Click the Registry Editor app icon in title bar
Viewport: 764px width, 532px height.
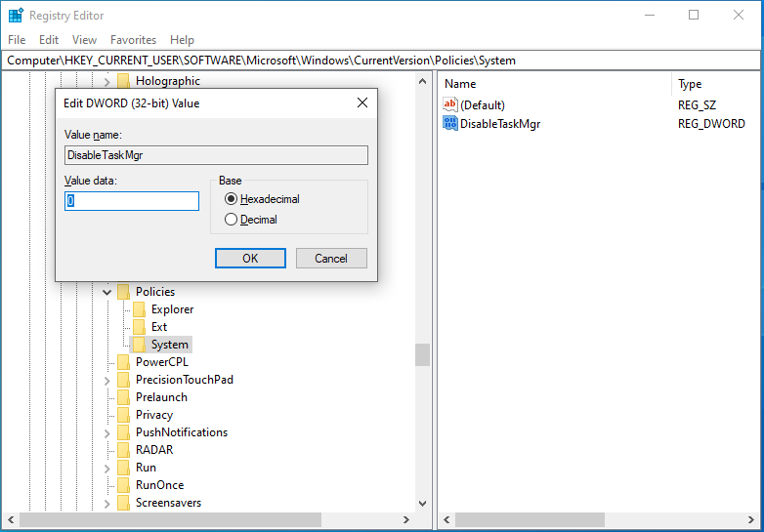coord(16,15)
